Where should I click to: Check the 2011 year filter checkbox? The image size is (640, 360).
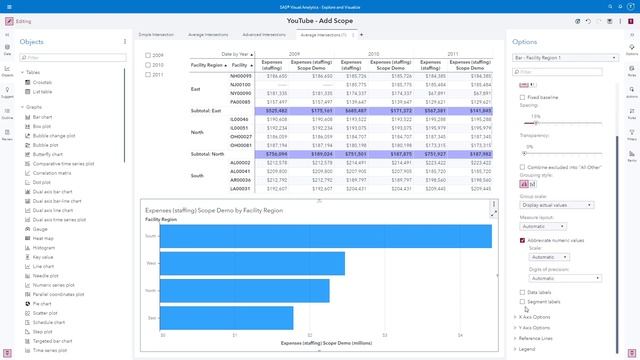(148, 75)
